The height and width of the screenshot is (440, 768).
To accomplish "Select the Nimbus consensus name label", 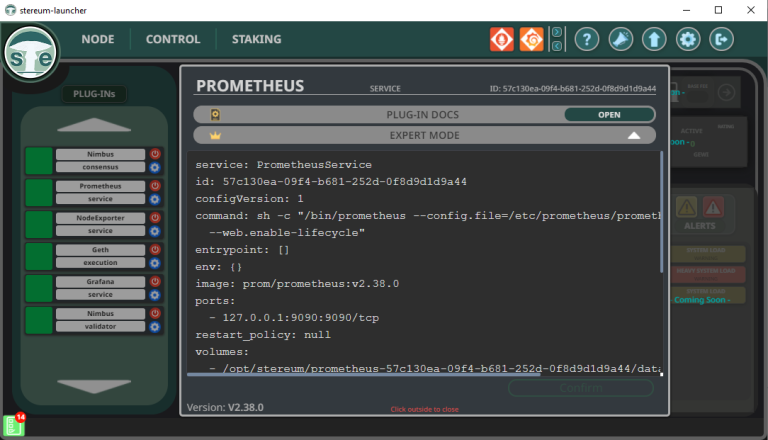I will [x=100, y=154].
